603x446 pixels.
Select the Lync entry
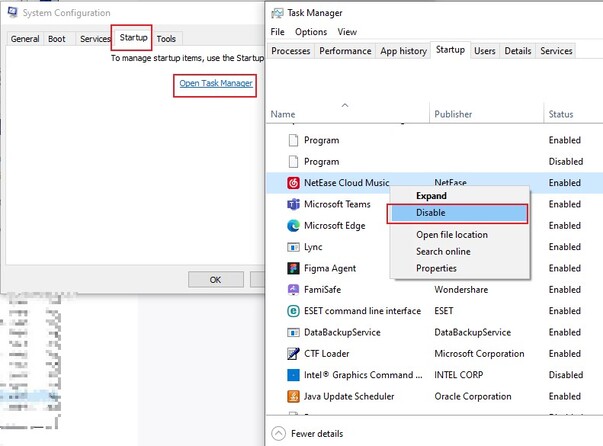313,247
